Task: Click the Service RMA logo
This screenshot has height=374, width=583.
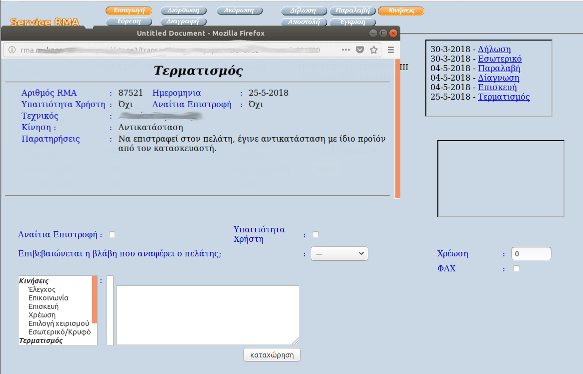Action: coord(45,22)
